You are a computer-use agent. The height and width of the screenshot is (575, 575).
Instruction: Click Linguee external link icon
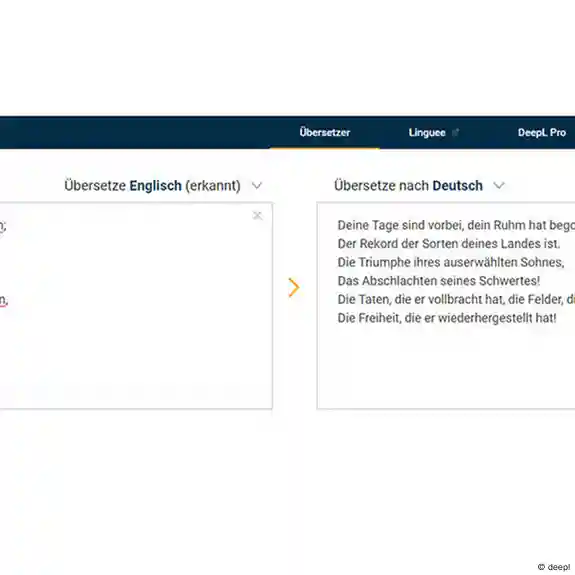[x=455, y=132]
